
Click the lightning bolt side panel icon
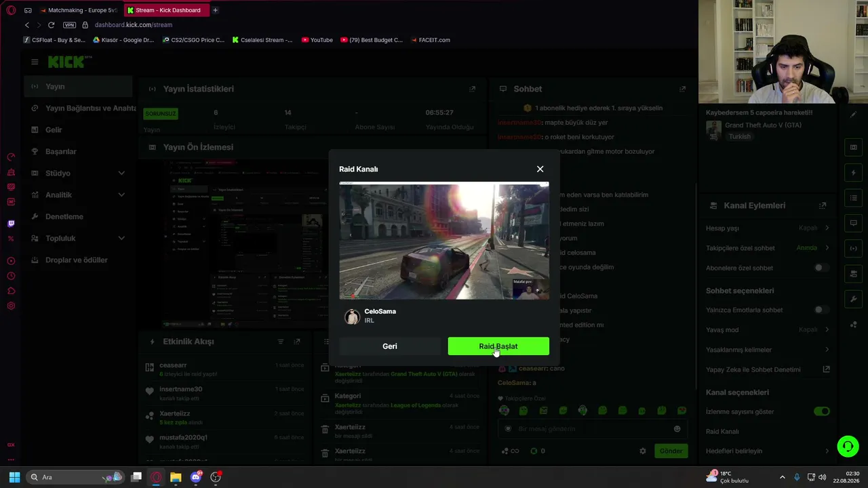pos(854,173)
